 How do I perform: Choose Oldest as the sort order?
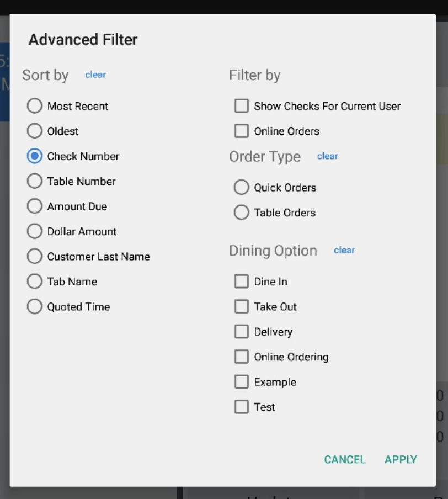35,131
